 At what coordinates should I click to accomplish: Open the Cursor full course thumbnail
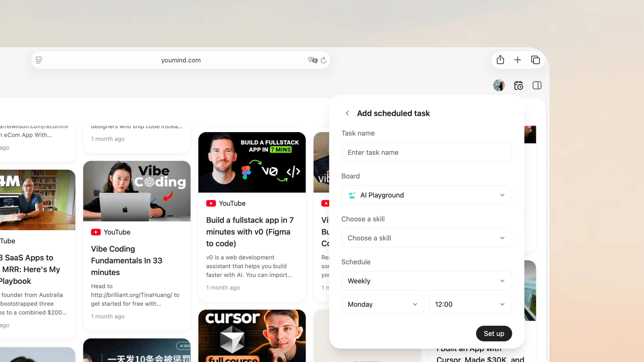(x=252, y=336)
